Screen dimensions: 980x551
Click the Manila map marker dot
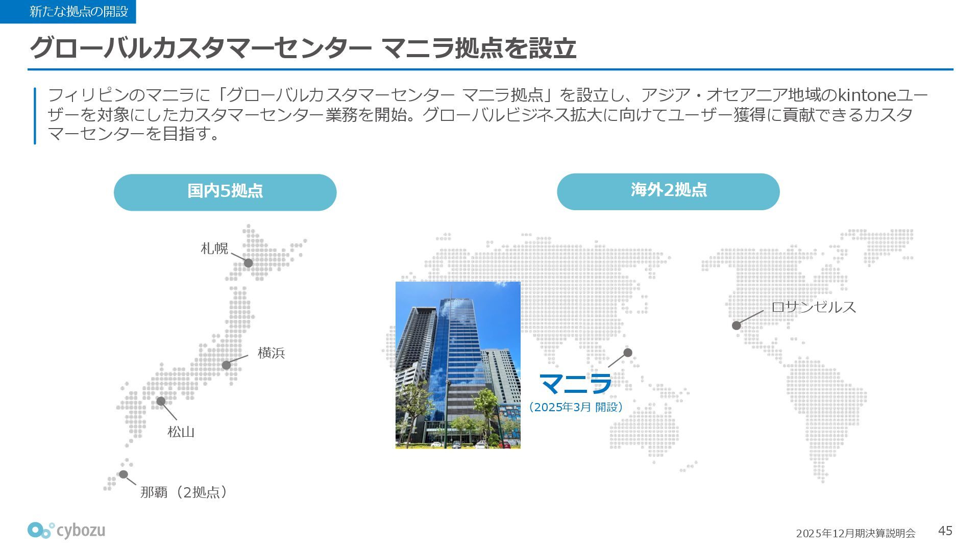click(628, 353)
